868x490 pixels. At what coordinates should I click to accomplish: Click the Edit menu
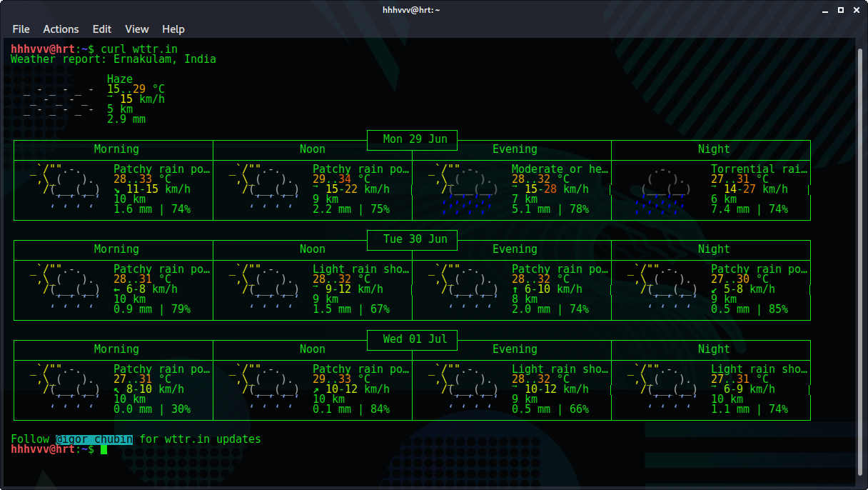[x=101, y=29]
